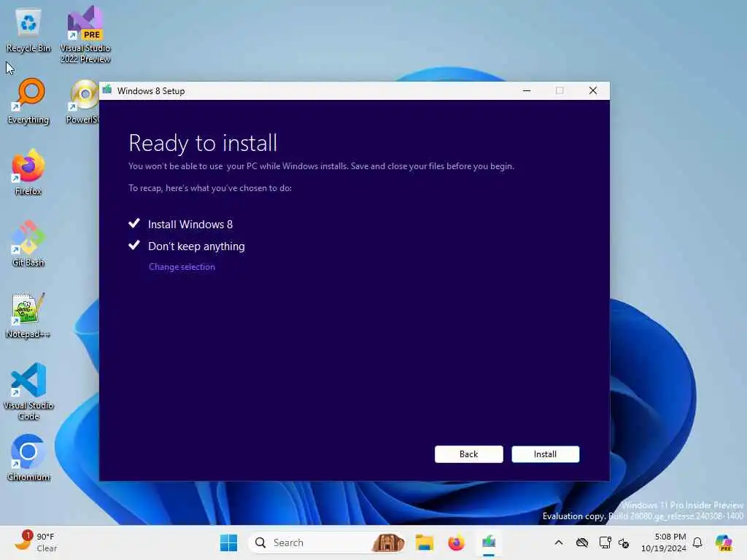Click the Install button
Screen dimensions: 747x560
coord(545,454)
